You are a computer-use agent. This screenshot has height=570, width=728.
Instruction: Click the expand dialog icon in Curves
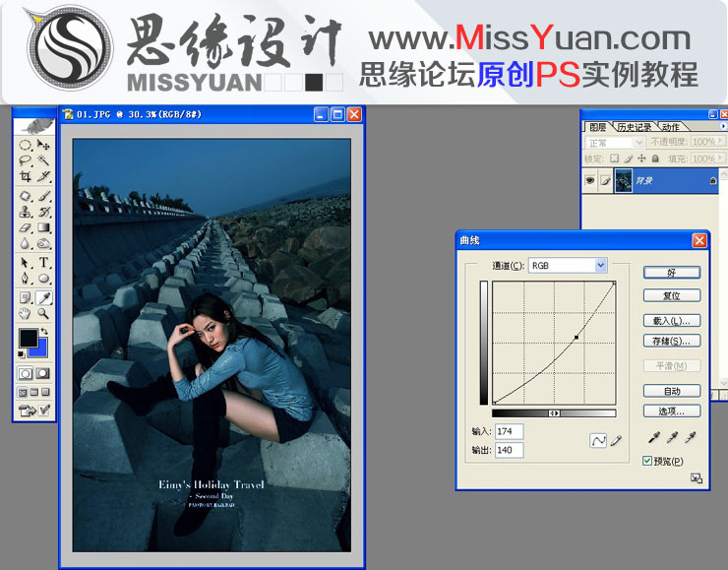pos(696,478)
